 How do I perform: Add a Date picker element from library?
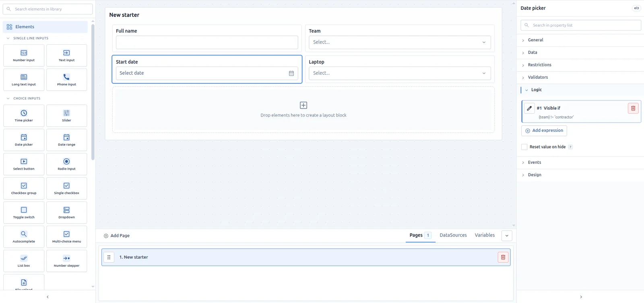coord(24,140)
